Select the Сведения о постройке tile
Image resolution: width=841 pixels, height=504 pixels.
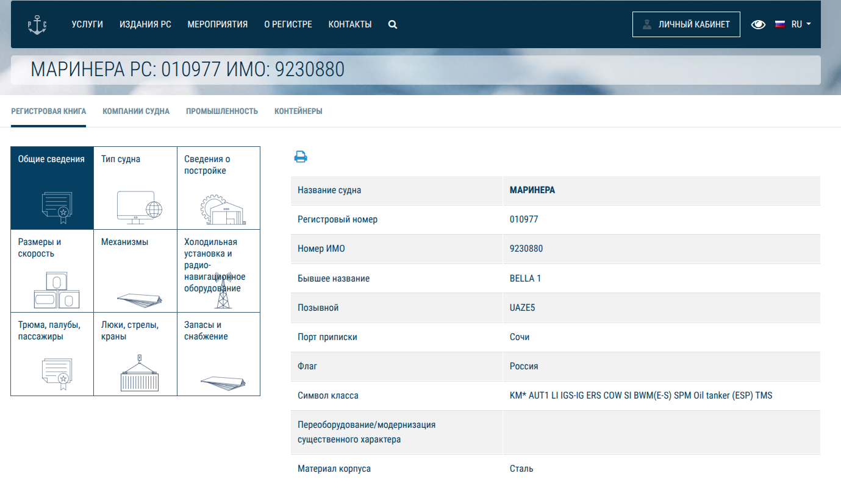click(x=218, y=188)
